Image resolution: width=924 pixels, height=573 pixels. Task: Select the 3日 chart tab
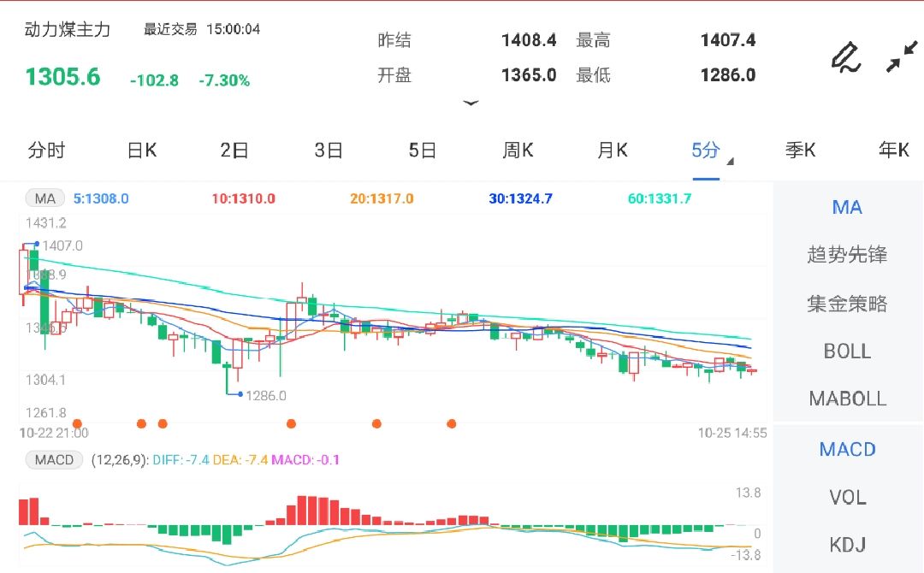point(329,151)
